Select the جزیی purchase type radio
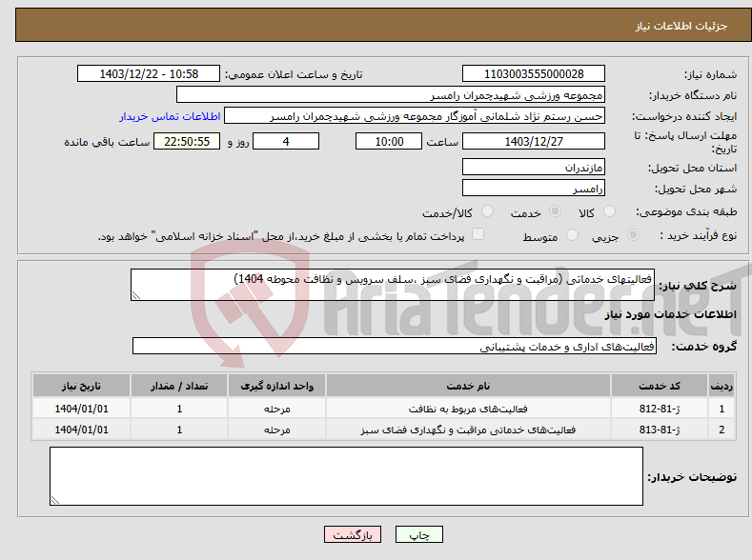Image resolution: width=752 pixels, height=560 pixels. pyautogui.click(x=633, y=234)
